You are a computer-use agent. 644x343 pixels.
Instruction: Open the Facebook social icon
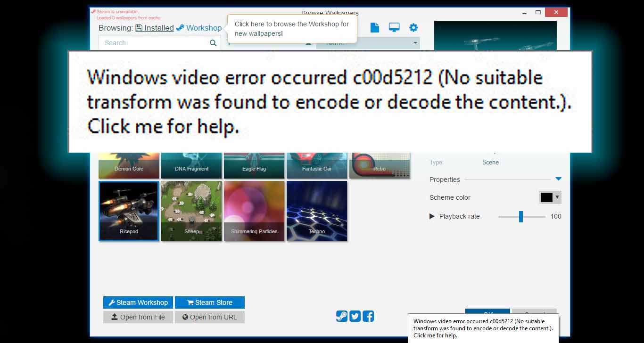tap(368, 316)
